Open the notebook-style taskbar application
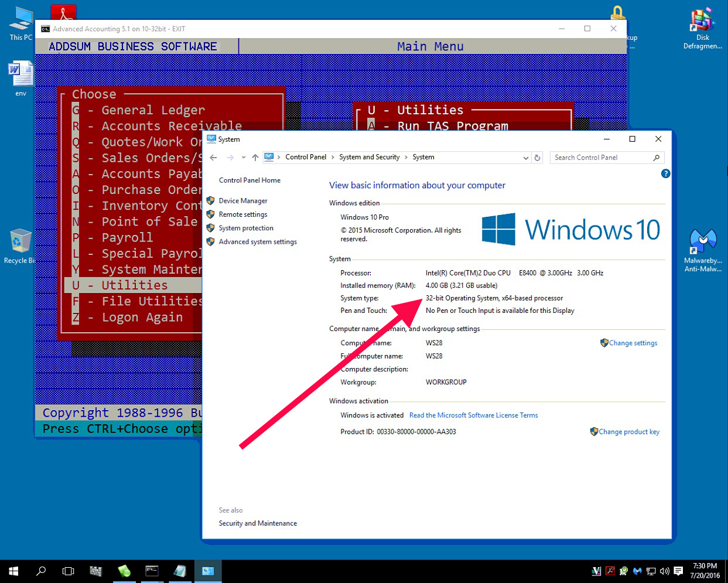The image size is (728, 583). pyautogui.click(x=180, y=571)
